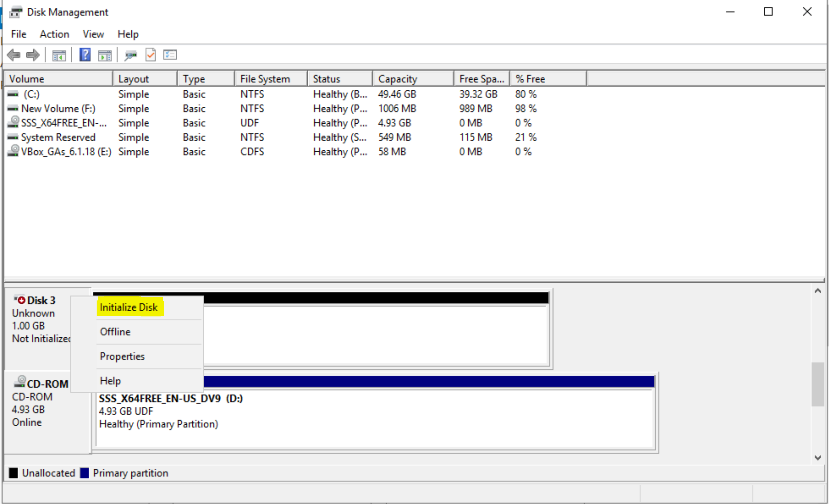The width and height of the screenshot is (829, 504).
Task: Sort by the Volume column header
Action: [x=58, y=79]
